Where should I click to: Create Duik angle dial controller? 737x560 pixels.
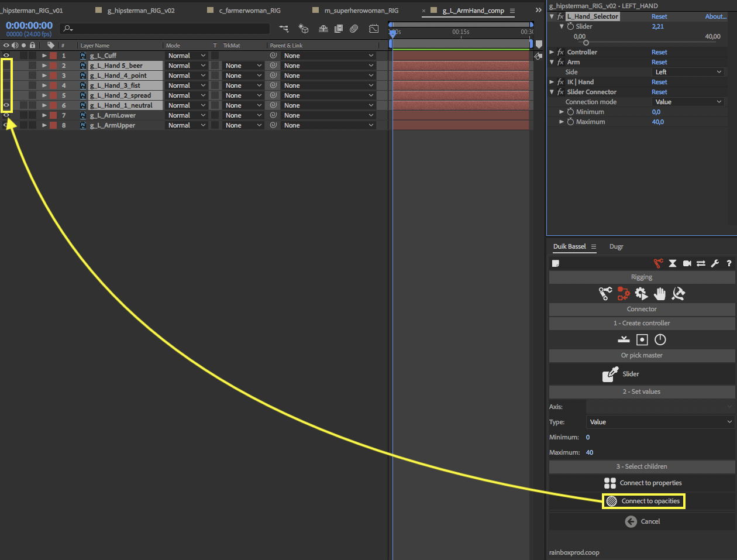(x=660, y=339)
